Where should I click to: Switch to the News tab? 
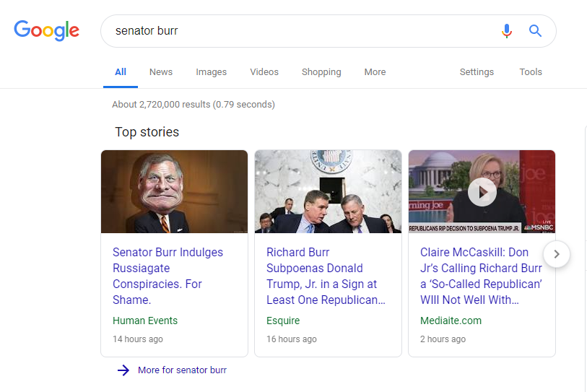(161, 72)
